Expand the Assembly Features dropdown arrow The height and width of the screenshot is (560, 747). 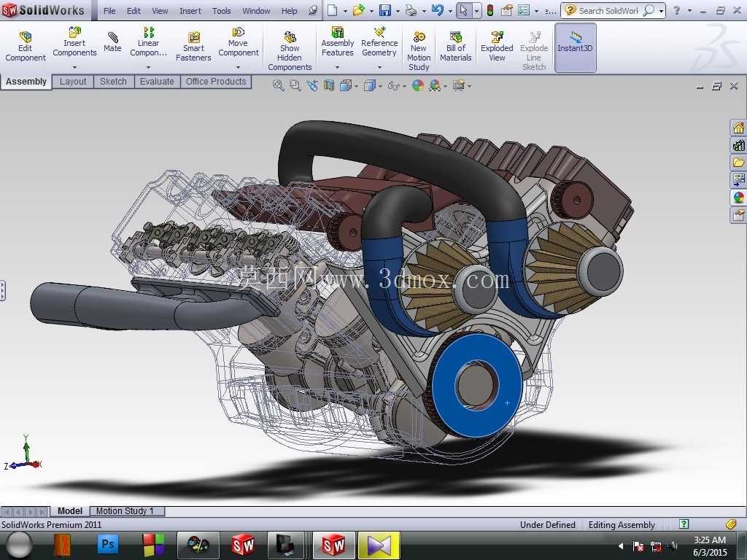point(337,67)
